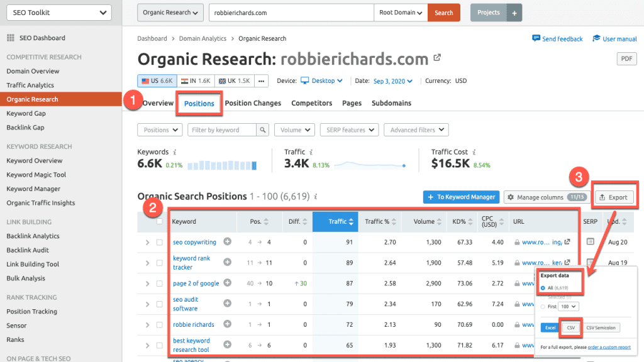This screenshot has height=362, width=644.
Task: Click plus icon beside 'page 2 of google'
Action: (228, 283)
